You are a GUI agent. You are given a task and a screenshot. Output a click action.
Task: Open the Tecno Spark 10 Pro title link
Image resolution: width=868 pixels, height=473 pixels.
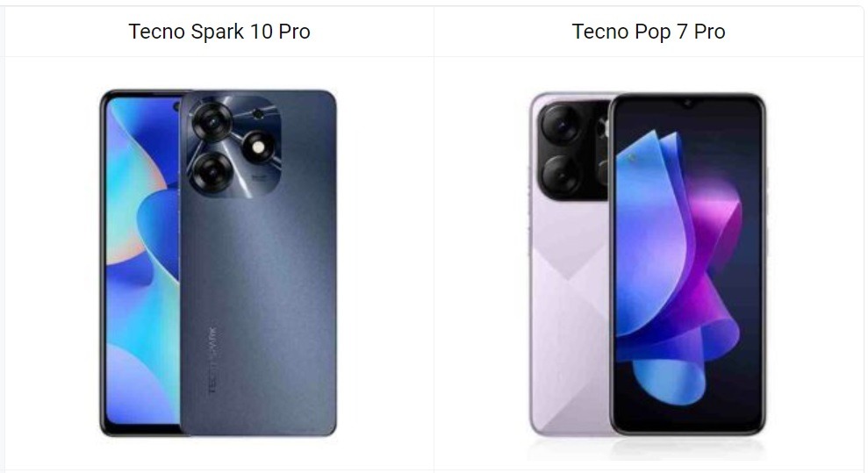(x=219, y=32)
